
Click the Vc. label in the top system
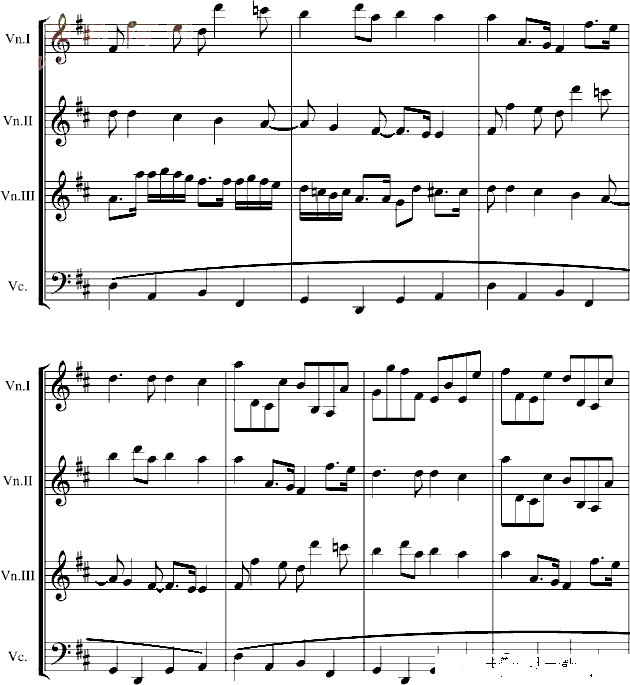tap(18, 286)
